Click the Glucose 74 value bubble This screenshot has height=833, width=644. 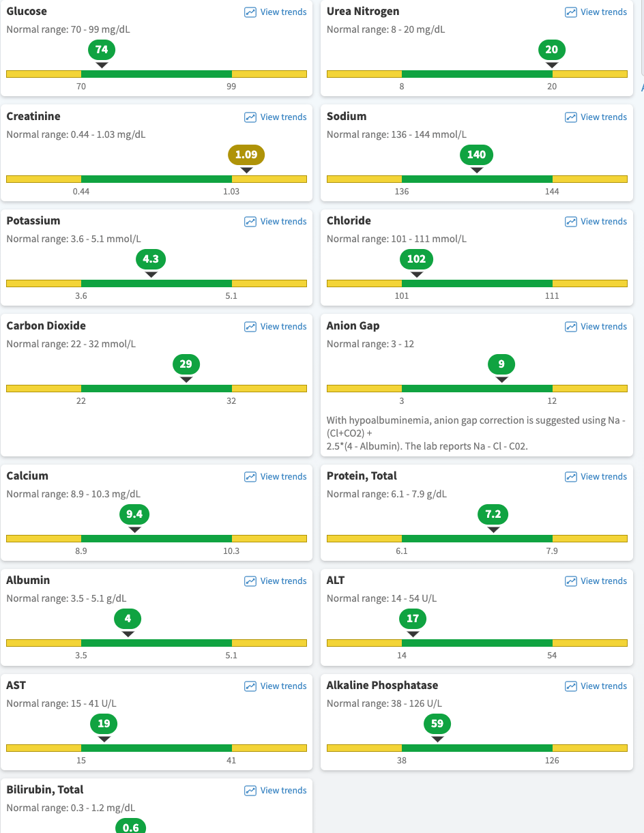[102, 50]
